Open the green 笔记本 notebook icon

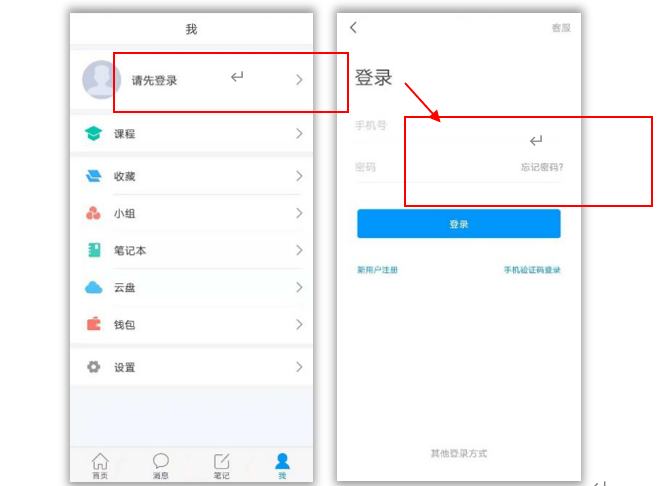pos(94,250)
